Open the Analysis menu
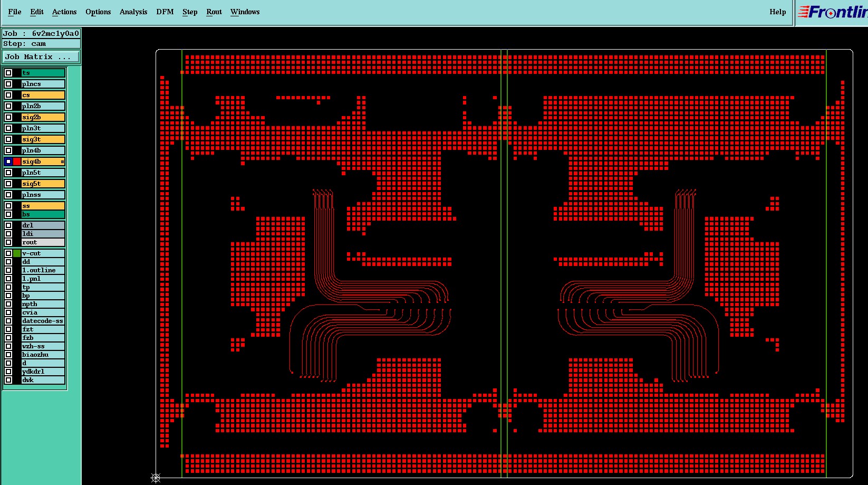This screenshot has width=868, height=485. click(x=133, y=12)
